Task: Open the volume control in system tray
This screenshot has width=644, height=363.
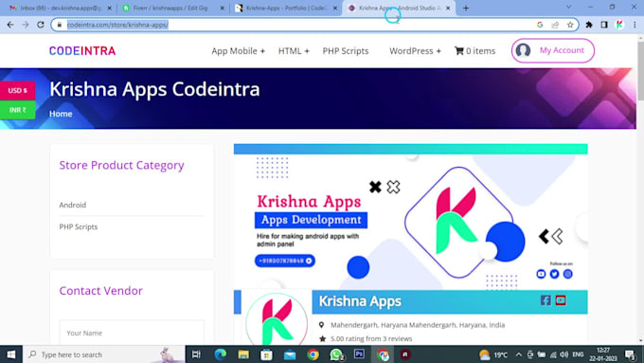Action: pos(564,354)
